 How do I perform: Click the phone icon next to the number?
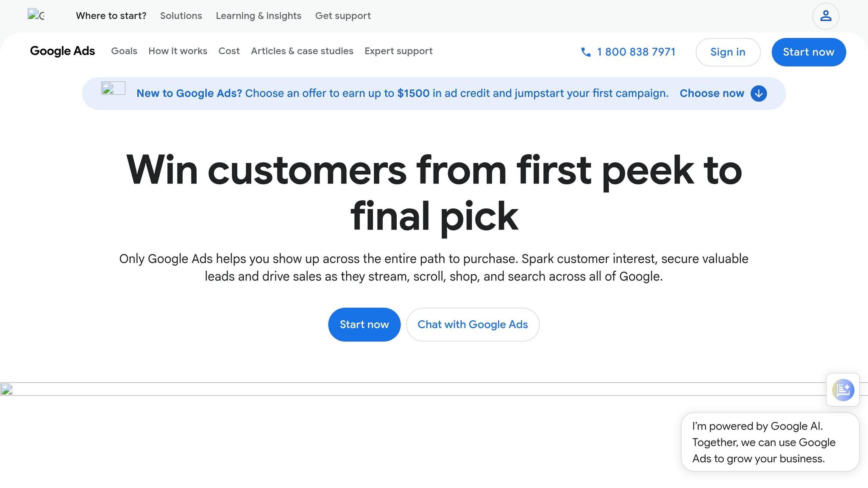(x=586, y=52)
